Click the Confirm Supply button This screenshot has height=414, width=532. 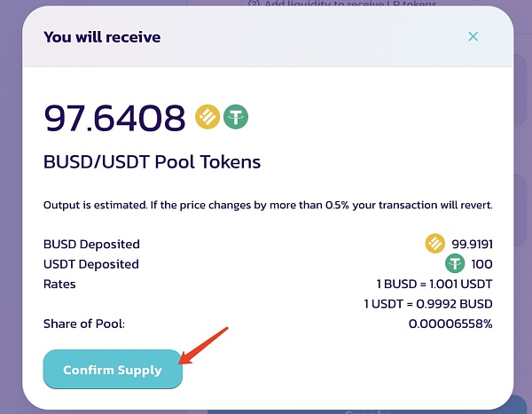pos(113,369)
